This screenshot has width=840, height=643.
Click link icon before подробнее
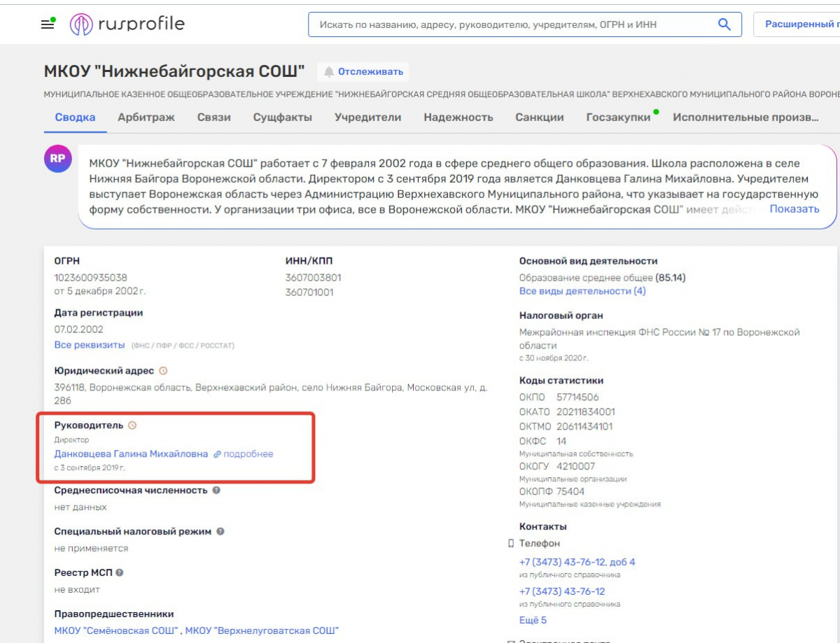(217, 454)
